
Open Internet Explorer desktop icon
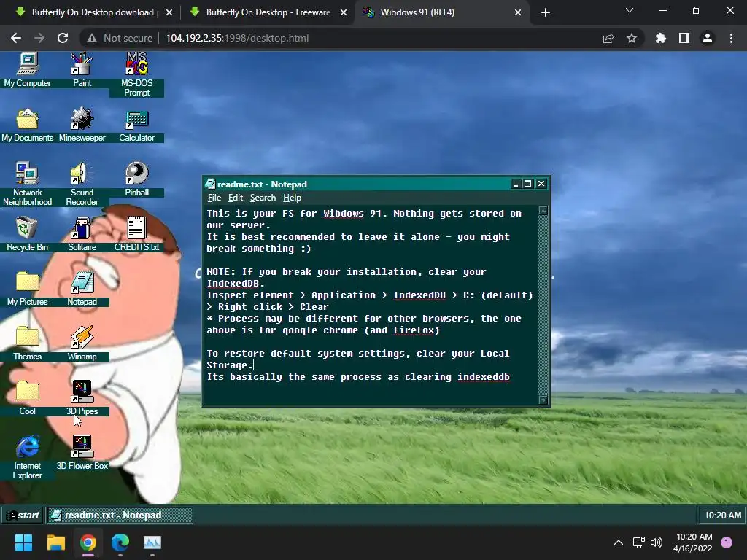coord(27,457)
